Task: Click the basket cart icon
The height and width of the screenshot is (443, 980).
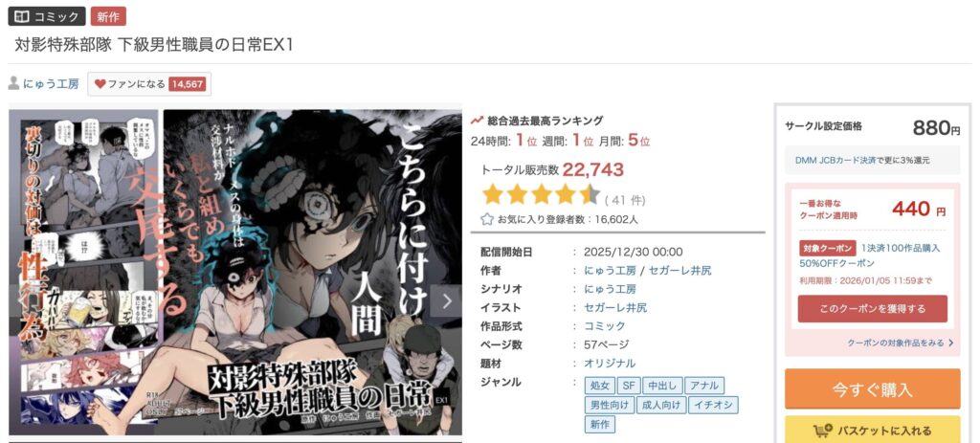Action: (x=823, y=431)
